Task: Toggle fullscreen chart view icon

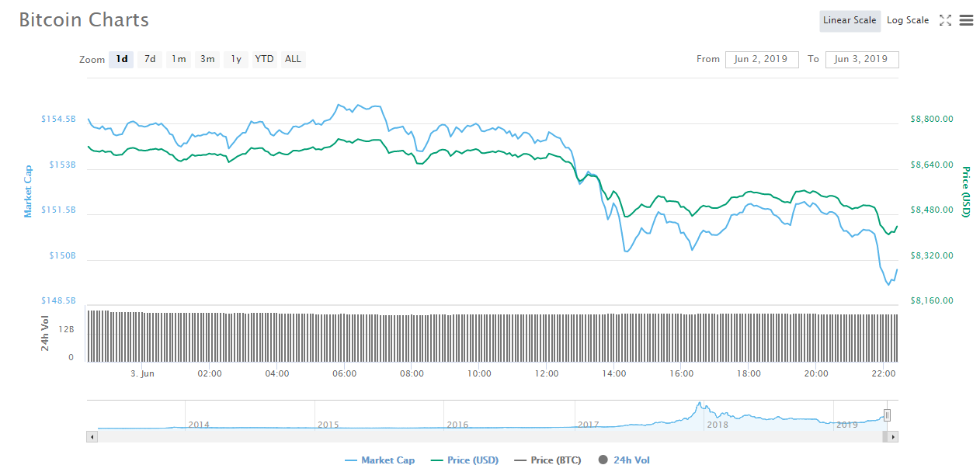Action: (x=945, y=21)
